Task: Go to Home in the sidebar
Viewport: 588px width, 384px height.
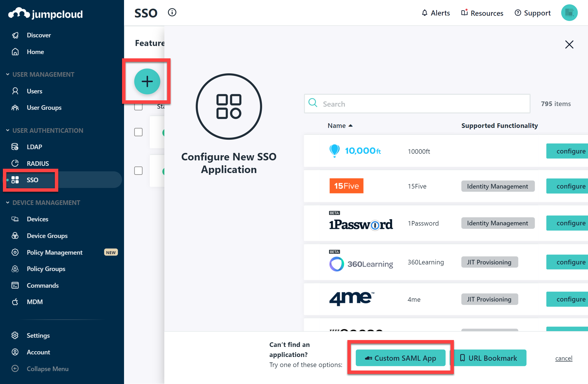Action: [x=35, y=52]
